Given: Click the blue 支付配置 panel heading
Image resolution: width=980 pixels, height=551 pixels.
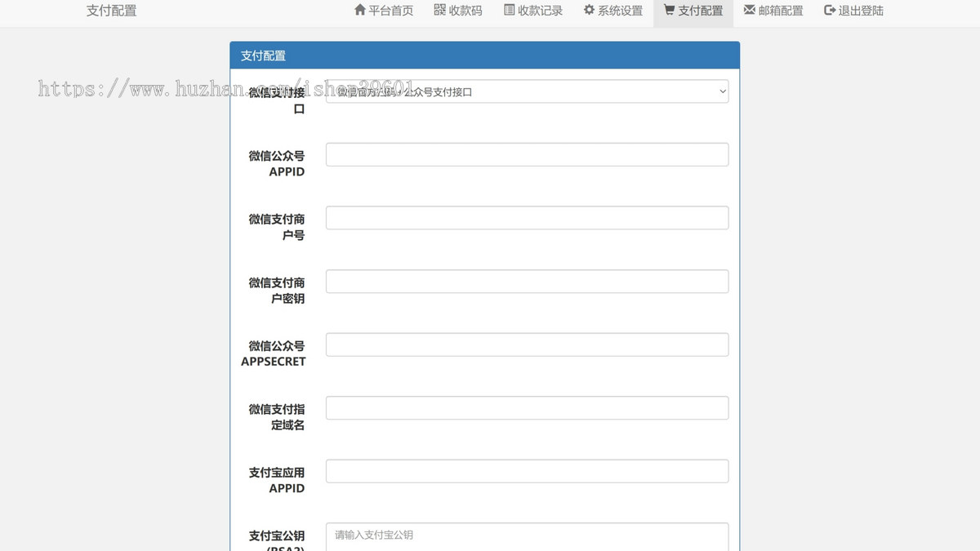Looking at the screenshot, I should tap(485, 56).
